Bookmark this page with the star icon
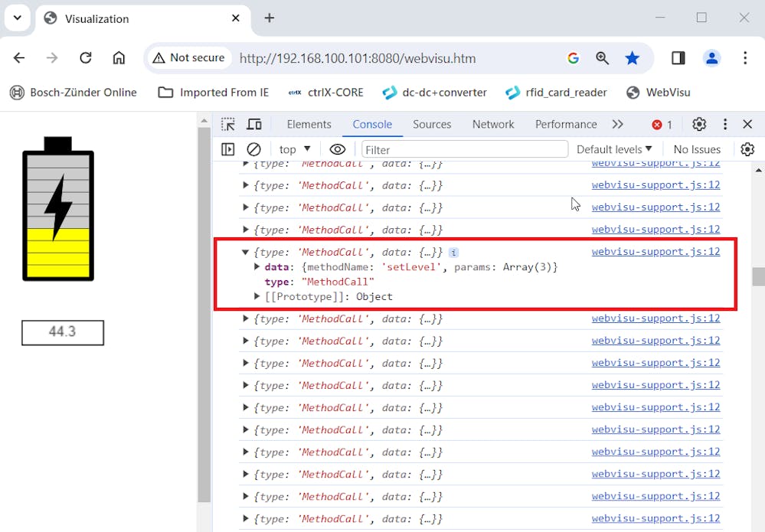 click(x=633, y=58)
